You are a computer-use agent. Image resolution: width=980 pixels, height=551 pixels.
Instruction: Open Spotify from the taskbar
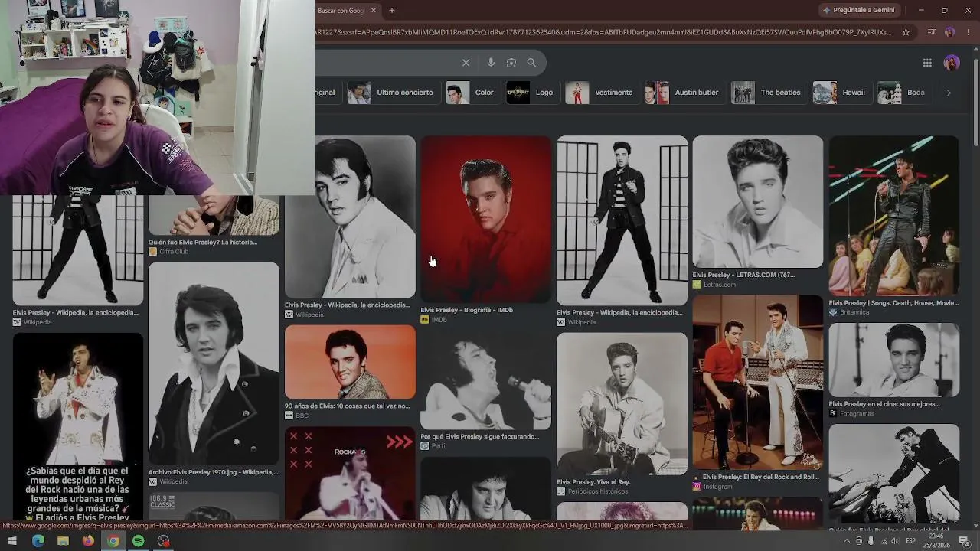click(138, 541)
